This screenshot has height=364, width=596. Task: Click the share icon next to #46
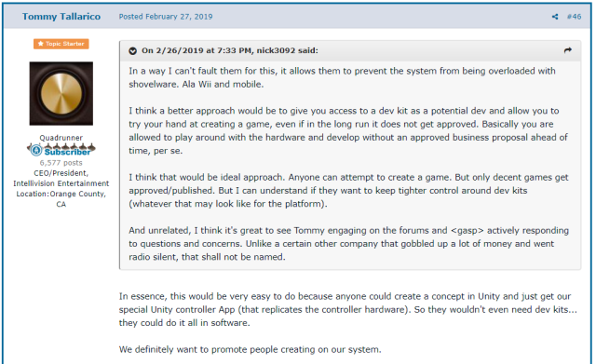click(555, 17)
